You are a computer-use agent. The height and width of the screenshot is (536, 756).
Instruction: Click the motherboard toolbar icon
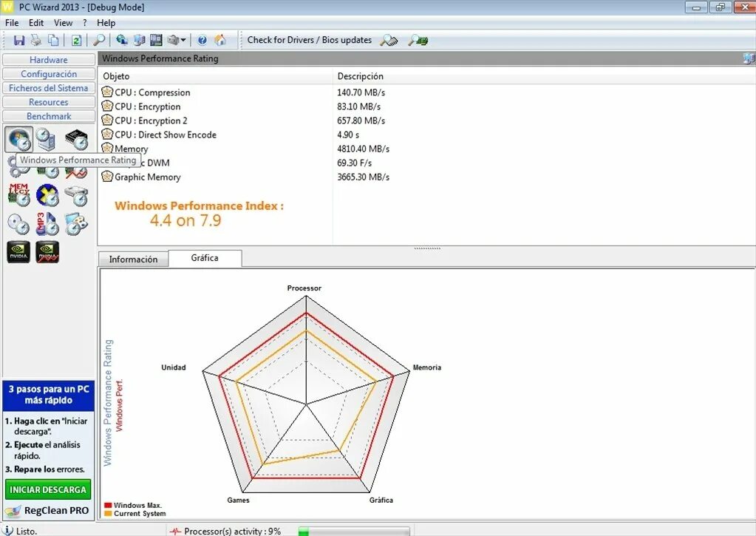click(x=156, y=40)
